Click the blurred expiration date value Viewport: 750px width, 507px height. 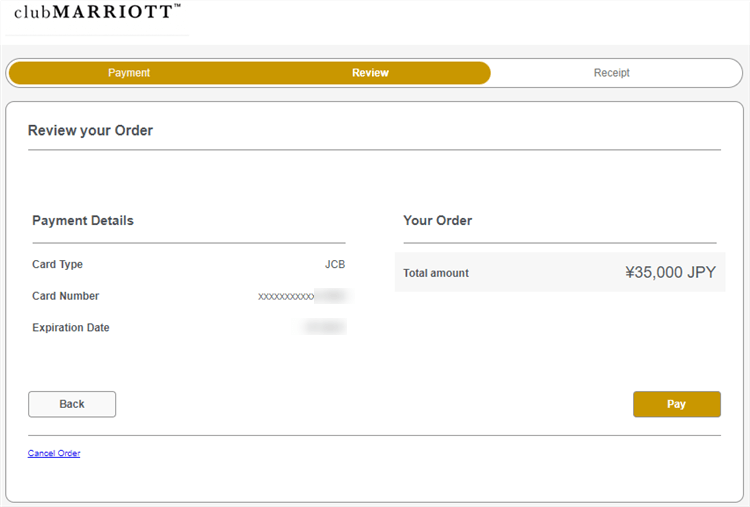324,327
